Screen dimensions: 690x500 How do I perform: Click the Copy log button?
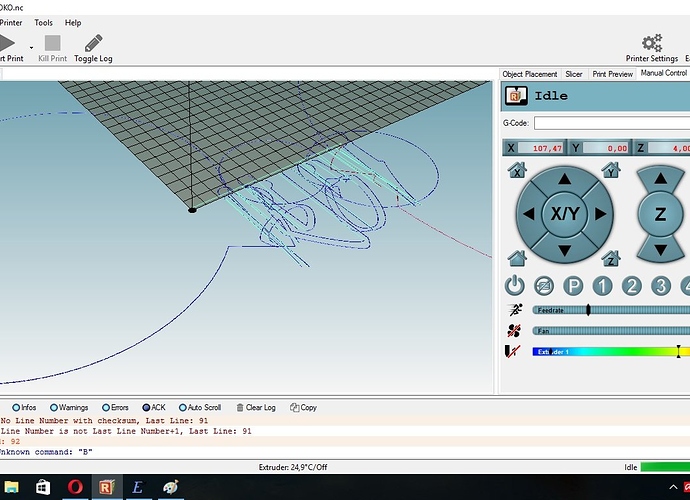click(303, 408)
